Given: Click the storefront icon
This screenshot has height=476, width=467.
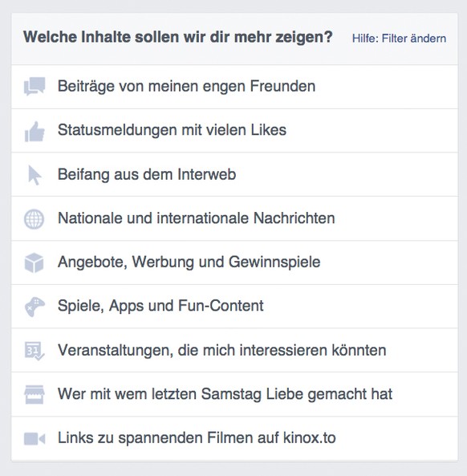Looking at the screenshot, I should (x=35, y=395).
